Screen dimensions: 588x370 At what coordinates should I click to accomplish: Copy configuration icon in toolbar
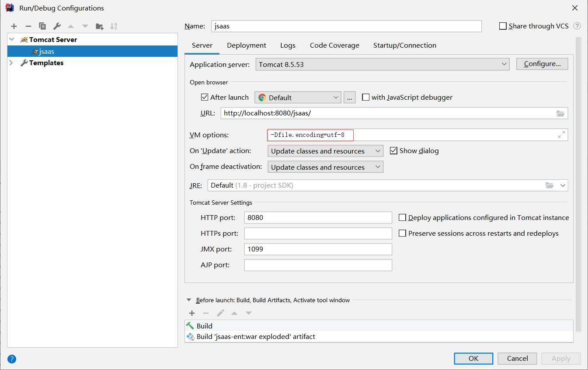(x=42, y=26)
